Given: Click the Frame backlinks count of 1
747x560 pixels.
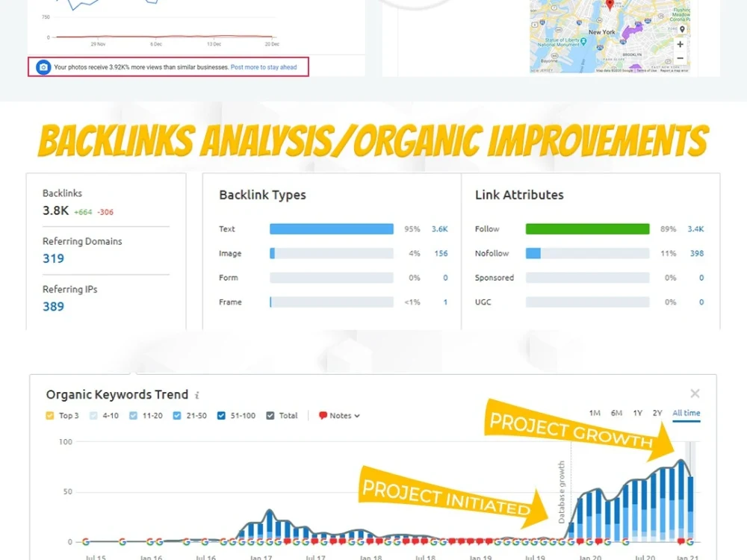Looking at the screenshot, I should click(x=445, y=302).
